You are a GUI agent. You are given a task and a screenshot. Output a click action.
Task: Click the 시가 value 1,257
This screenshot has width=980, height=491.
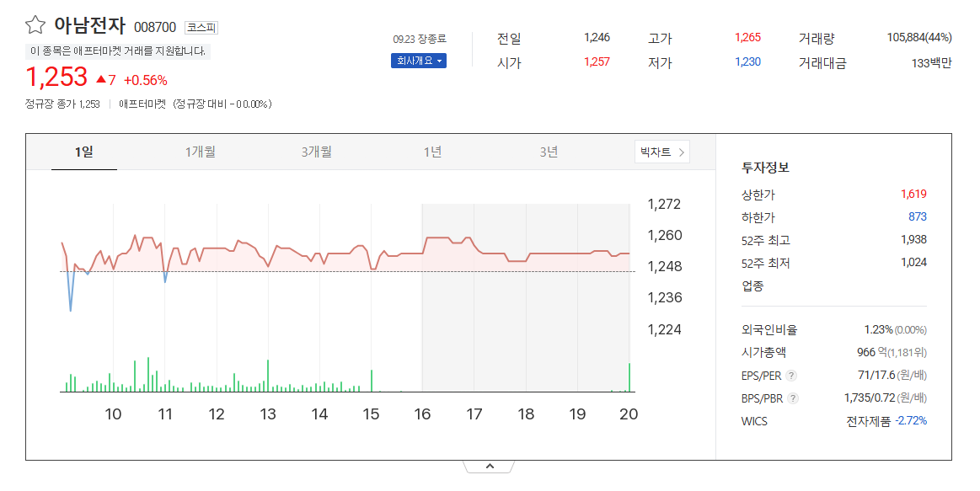pyautogui.click(x=597, y=61)
